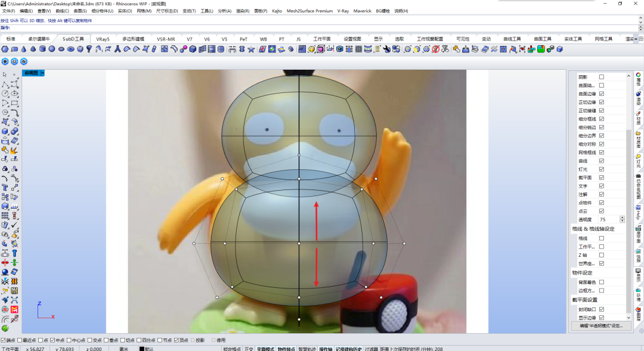The height and width of the screenshot is (351, 644).
Task: Switch to the 曲面工具 toolbar tab
Action: (x=543, y=39)
